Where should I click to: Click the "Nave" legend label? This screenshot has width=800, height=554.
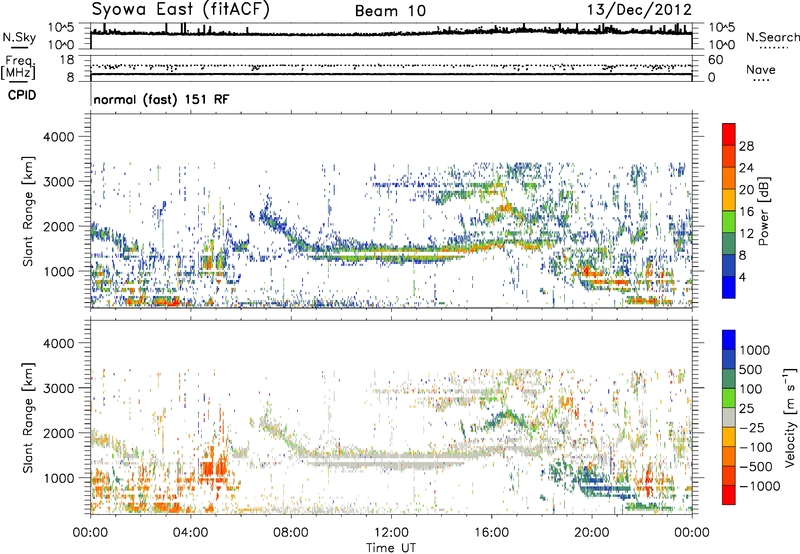pyautogui.click(x=761, y=70)
